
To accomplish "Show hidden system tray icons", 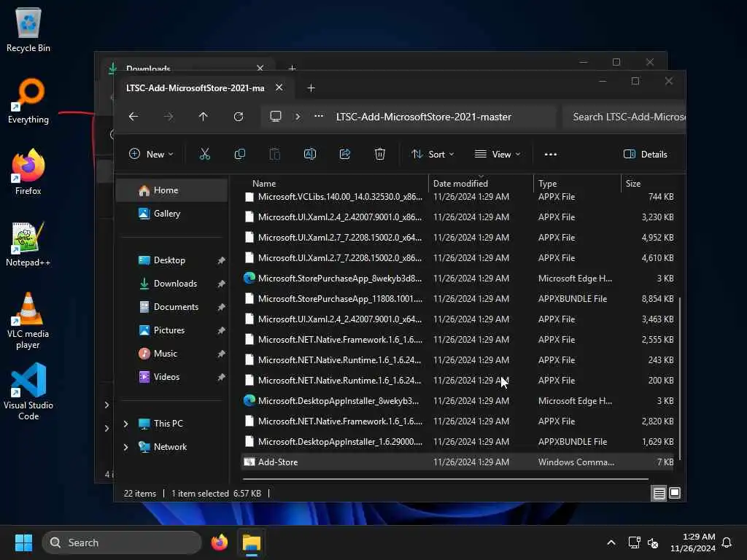I will [x=611, y=542].
